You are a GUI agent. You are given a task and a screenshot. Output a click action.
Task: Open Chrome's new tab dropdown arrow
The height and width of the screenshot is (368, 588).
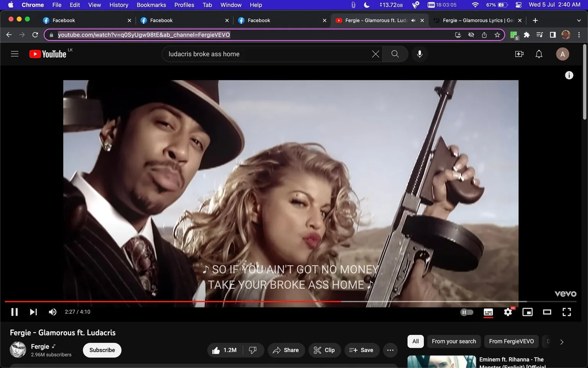pos(578,20)
